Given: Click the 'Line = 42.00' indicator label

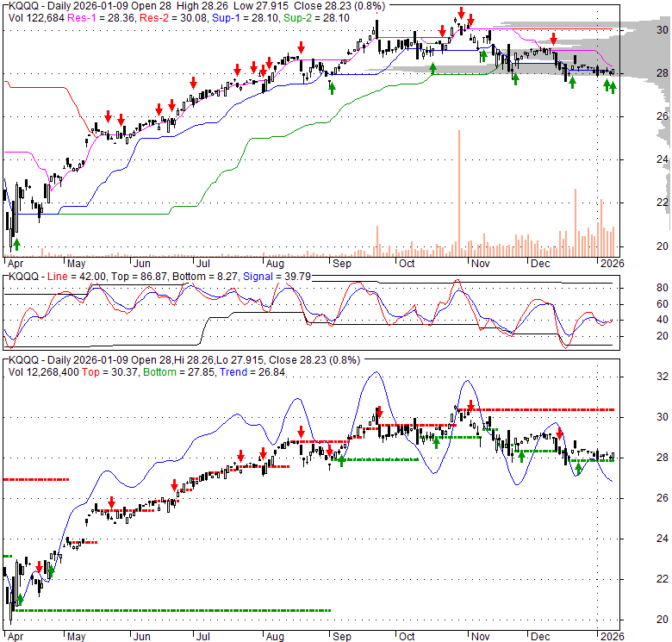Looking at the screenshot, I should pos(77,277).
